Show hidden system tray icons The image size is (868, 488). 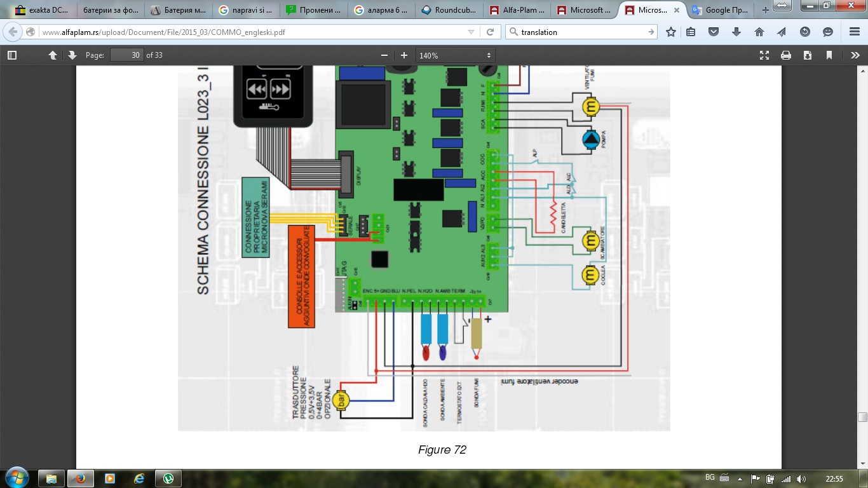click(740, 478)
